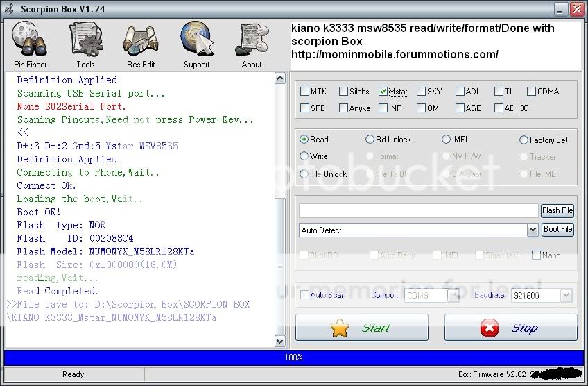This screenshot has height=386, width=588.
Task: Click the flash file path field
Action: [419, 211]
